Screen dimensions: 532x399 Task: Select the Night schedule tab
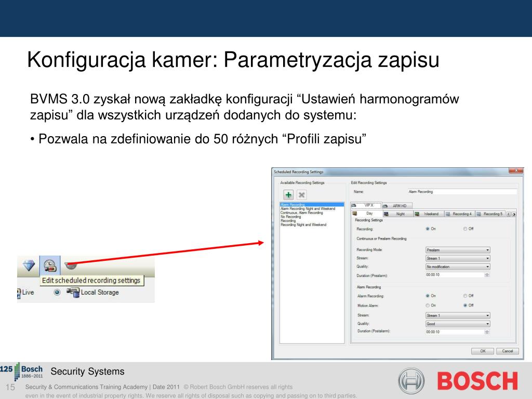coord(398,214)
